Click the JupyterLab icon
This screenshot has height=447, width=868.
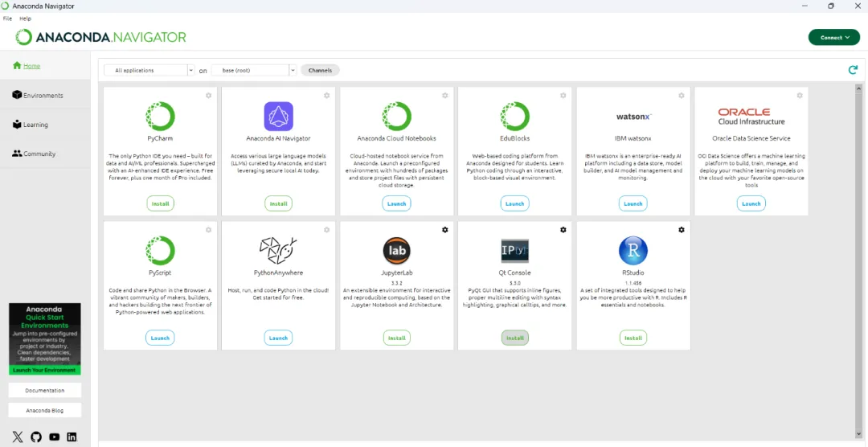tap(396, 250)
